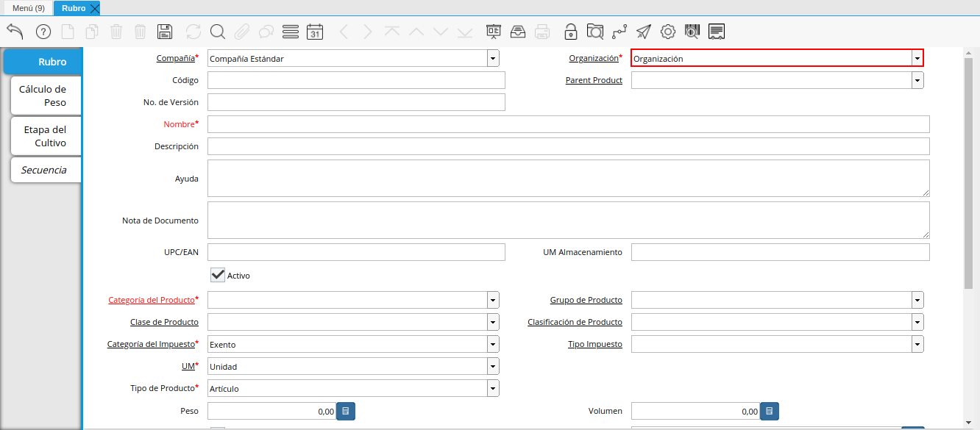
Task: Click the Grupo de Producto link
Action: pos(586,300)
